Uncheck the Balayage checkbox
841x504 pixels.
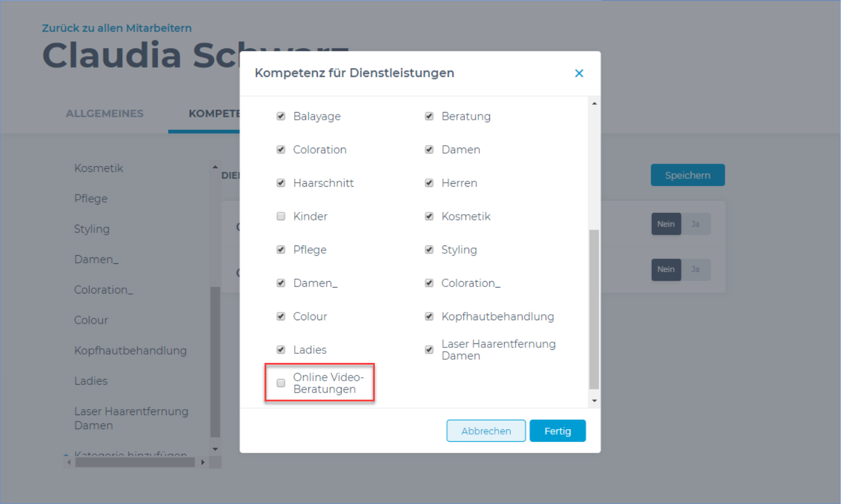coord(281,116)
